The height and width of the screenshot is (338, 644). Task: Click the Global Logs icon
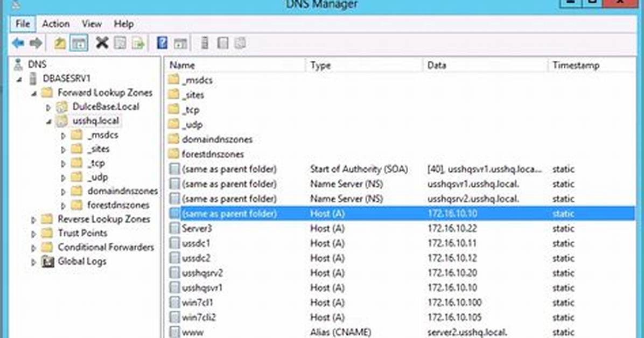[47, 262]
